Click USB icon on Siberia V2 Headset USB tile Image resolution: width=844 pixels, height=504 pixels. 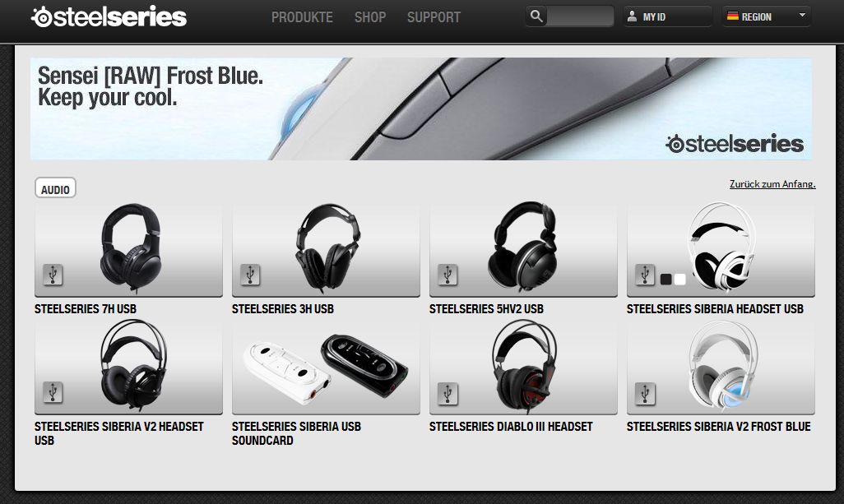53,392
